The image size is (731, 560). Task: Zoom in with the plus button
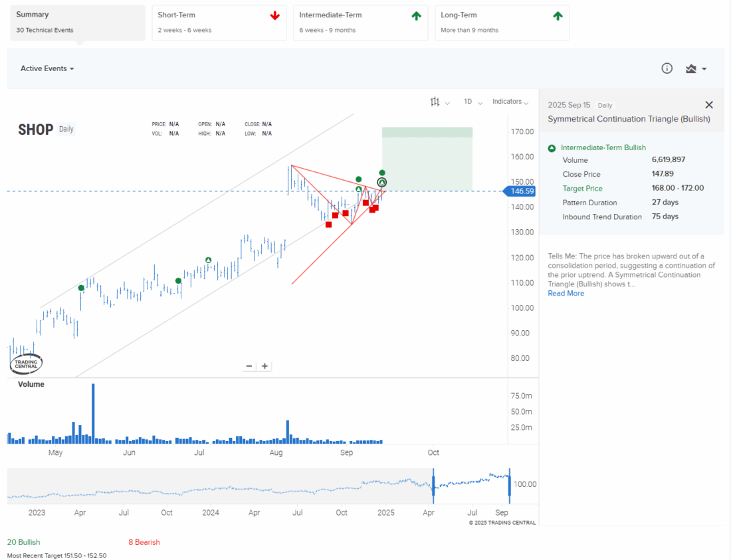click(264, 366)
